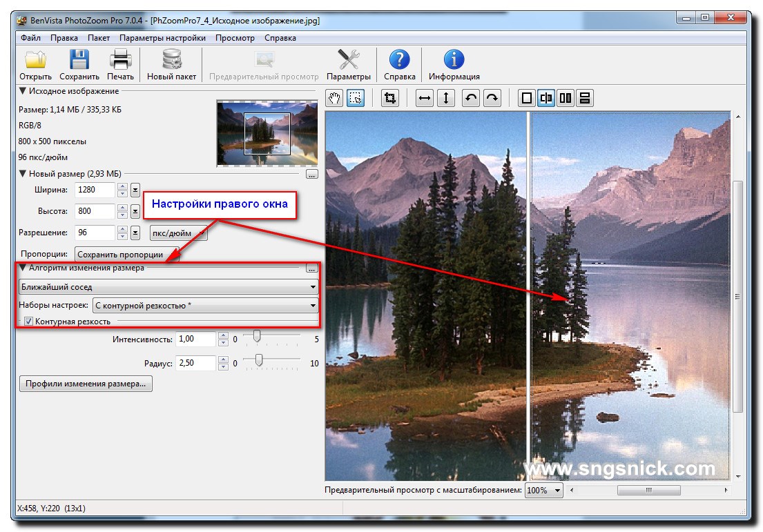Viewport: 763px width, 532px height.
Task: Click Профили изменения размера button
Action: [x=86, y=384]
